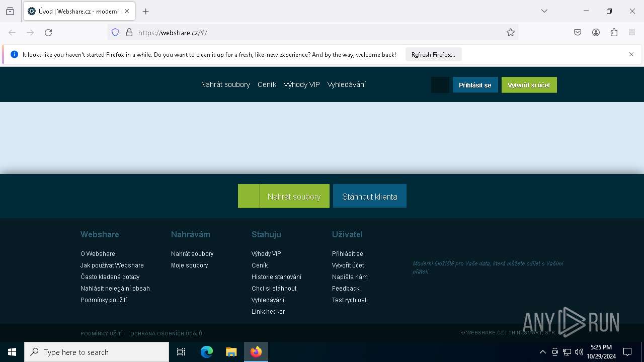Open Linkchecker footer link
The width and height of the screenshot is (644, 362).
[268, 312]
